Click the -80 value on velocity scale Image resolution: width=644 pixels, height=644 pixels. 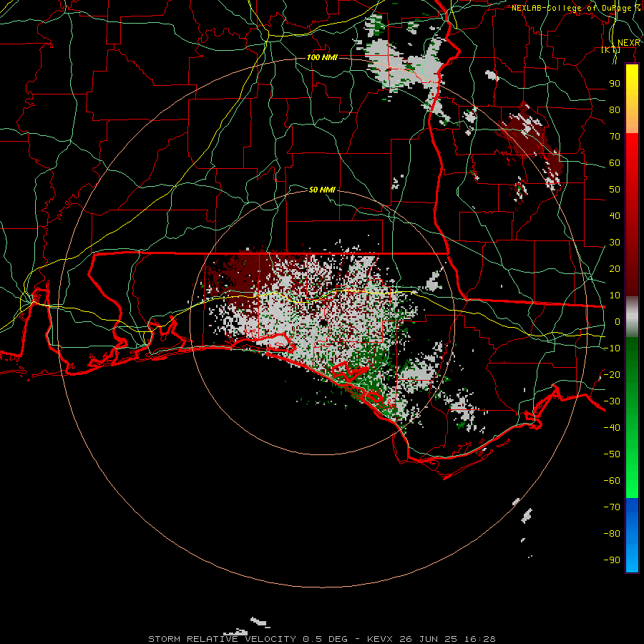[612, 534]
